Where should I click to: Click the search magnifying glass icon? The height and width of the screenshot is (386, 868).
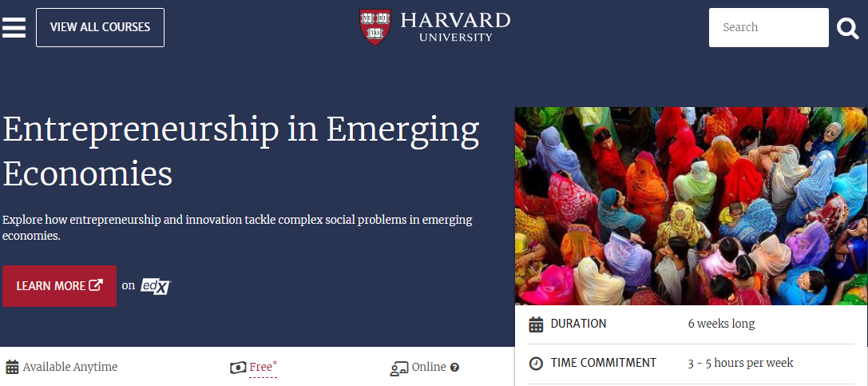tap(847, 29)
